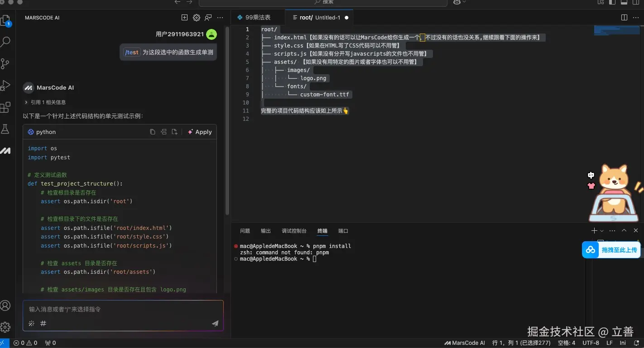The width and height of the screenshot is (644, 348).
Task: Switch to the 输出 panel tab
Action: [266, 231]
